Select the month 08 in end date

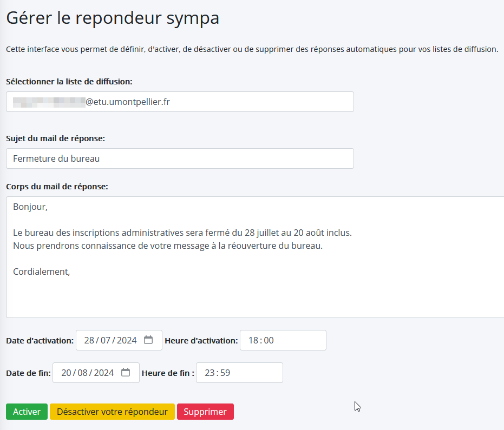pos(83,373)
